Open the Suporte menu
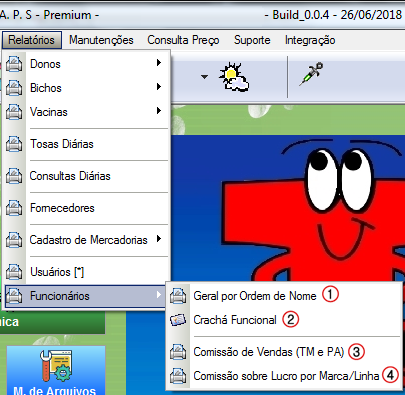The height and width of the screenshot is (395, 405). 252,40
